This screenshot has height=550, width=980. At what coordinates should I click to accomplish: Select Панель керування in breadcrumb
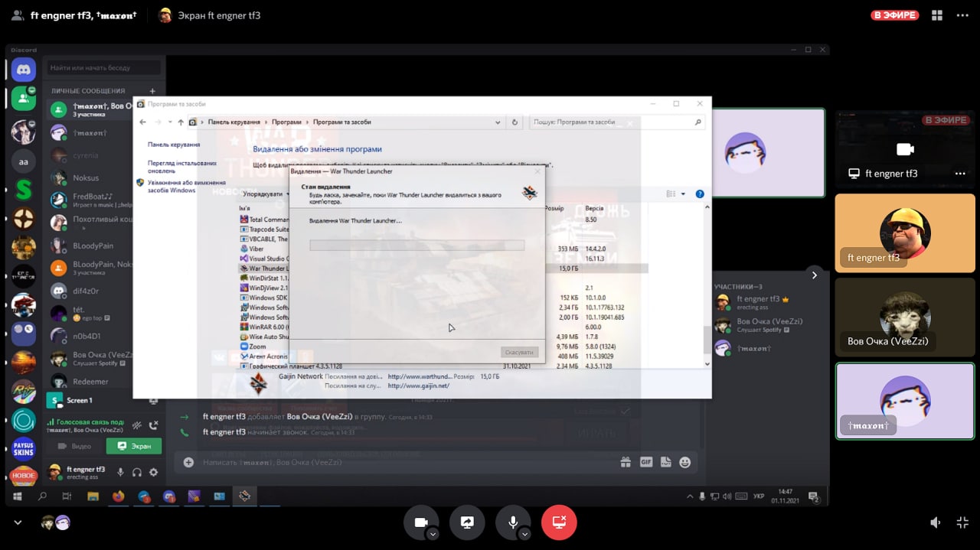click(234, 122)
